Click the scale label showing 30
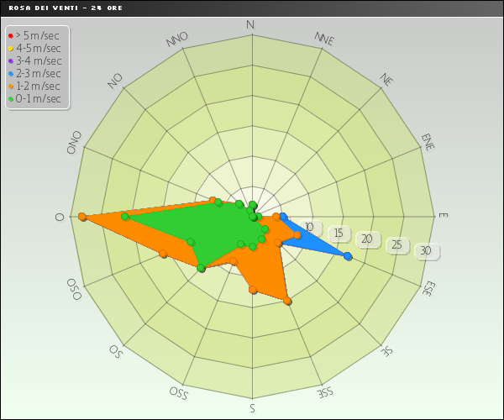 coord(426,251)
